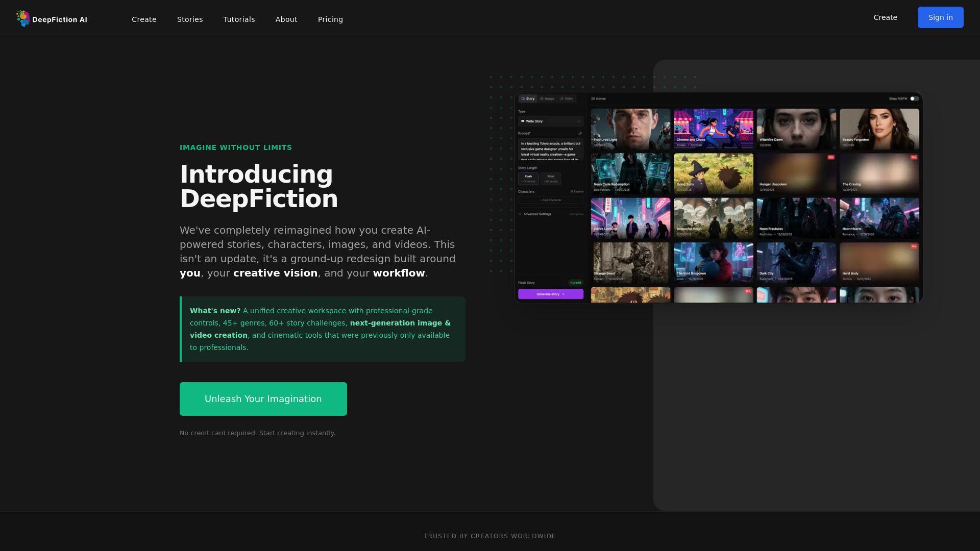This screenshot has width=980, height=551.
Task: Click the "TRUSTED BY CREATORS WORLDWIDE" text
Action: coord(490,536)
